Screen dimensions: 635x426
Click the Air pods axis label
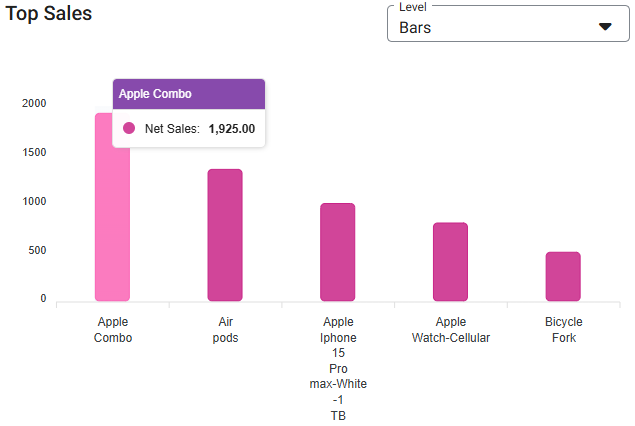(225, 330)
